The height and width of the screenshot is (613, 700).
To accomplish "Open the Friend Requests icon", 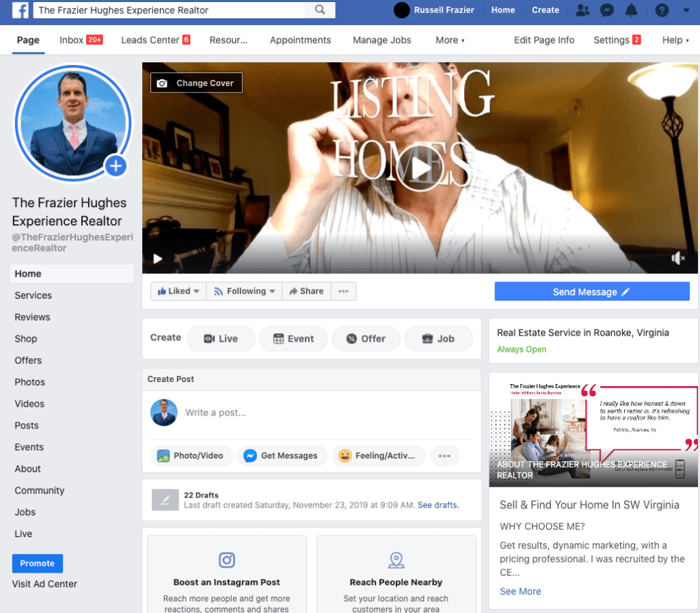I will tap(582, 10).
